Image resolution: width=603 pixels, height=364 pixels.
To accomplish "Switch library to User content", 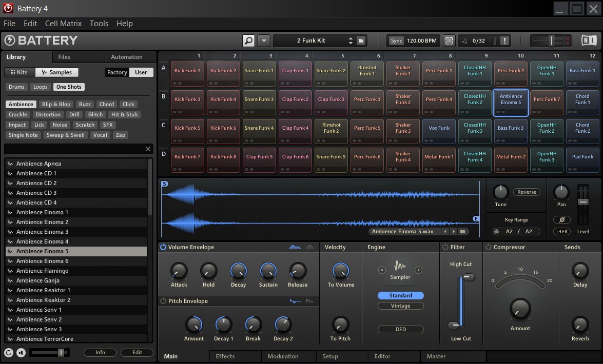I will coord(141,72).
